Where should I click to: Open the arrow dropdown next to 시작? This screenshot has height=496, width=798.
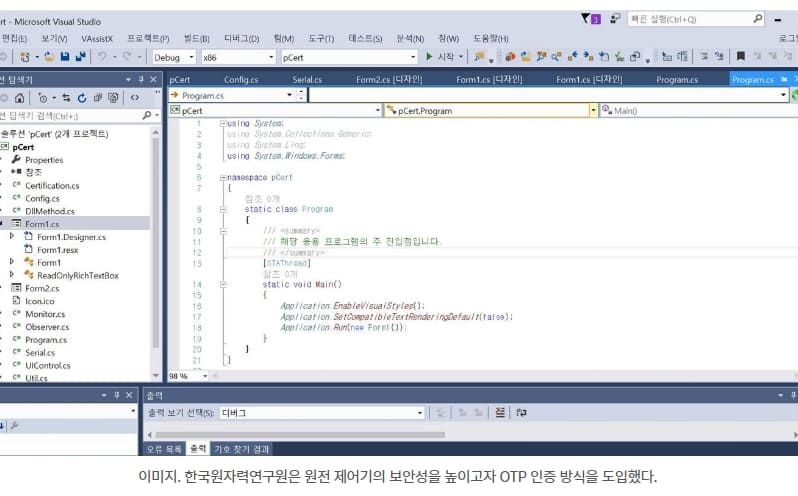click(x=461, y=57)
